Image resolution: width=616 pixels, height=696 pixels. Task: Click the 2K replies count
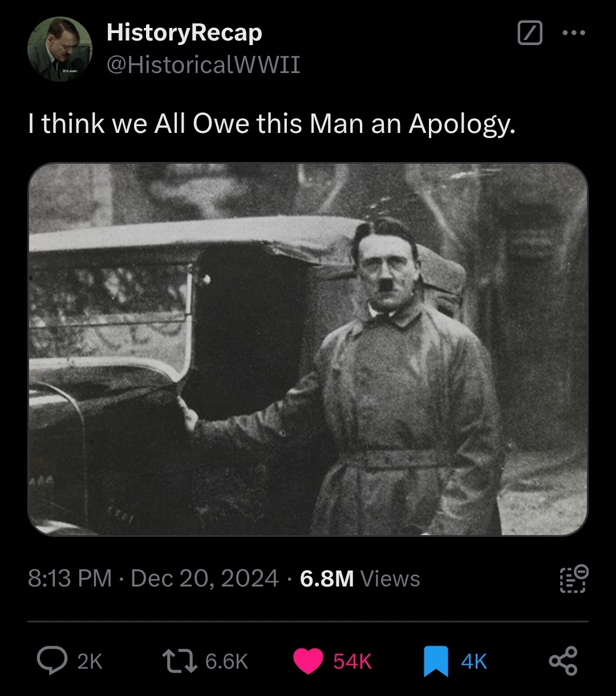coord(90,662)
